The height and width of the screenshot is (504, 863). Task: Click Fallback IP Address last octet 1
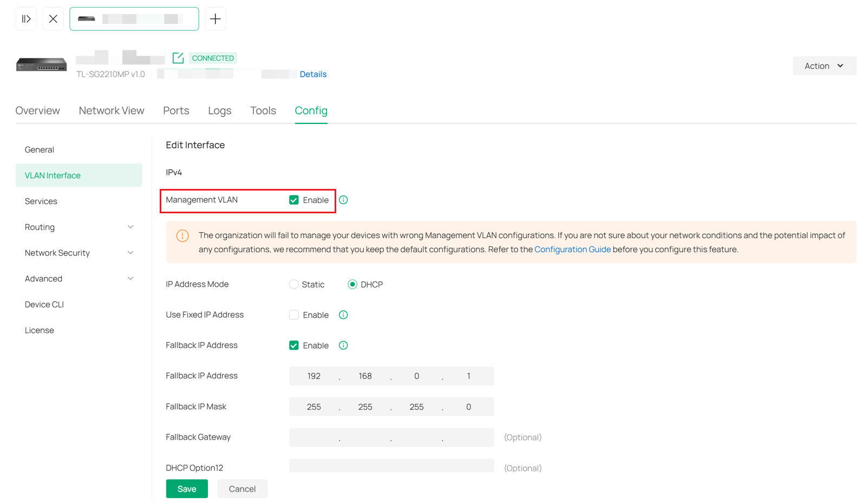[469, 376]
